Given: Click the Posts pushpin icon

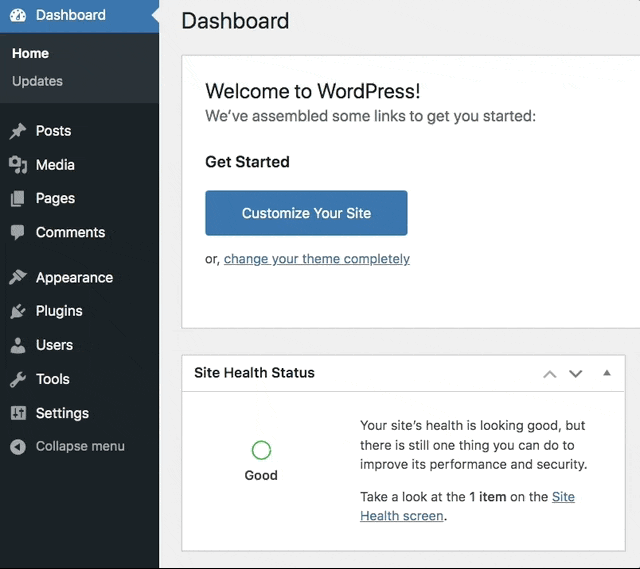Looking at the screenshot, I should point(18,131).
